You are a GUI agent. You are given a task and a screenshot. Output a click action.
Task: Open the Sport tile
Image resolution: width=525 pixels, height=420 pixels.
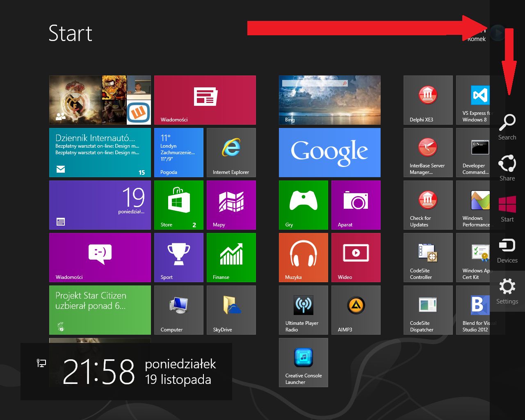179,258
